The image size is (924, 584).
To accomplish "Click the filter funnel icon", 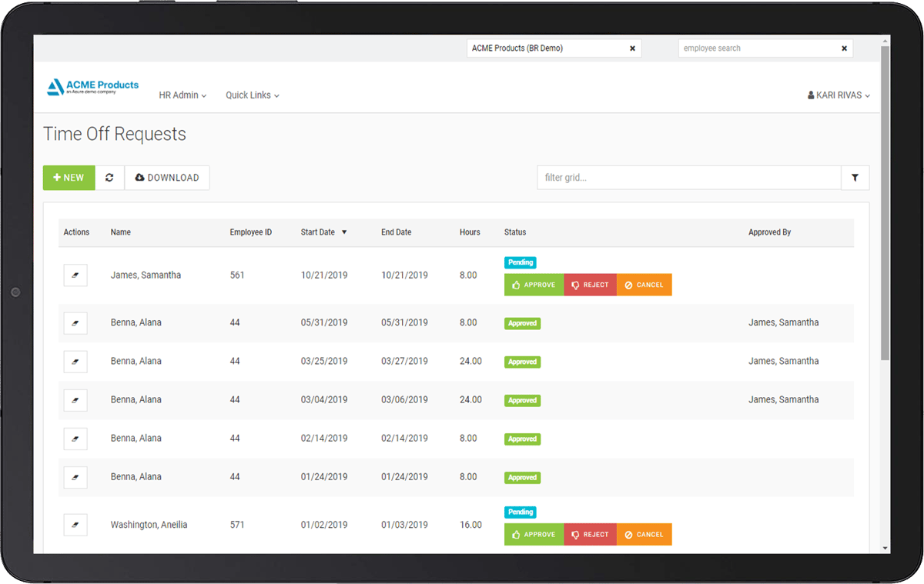I will 855,178.
